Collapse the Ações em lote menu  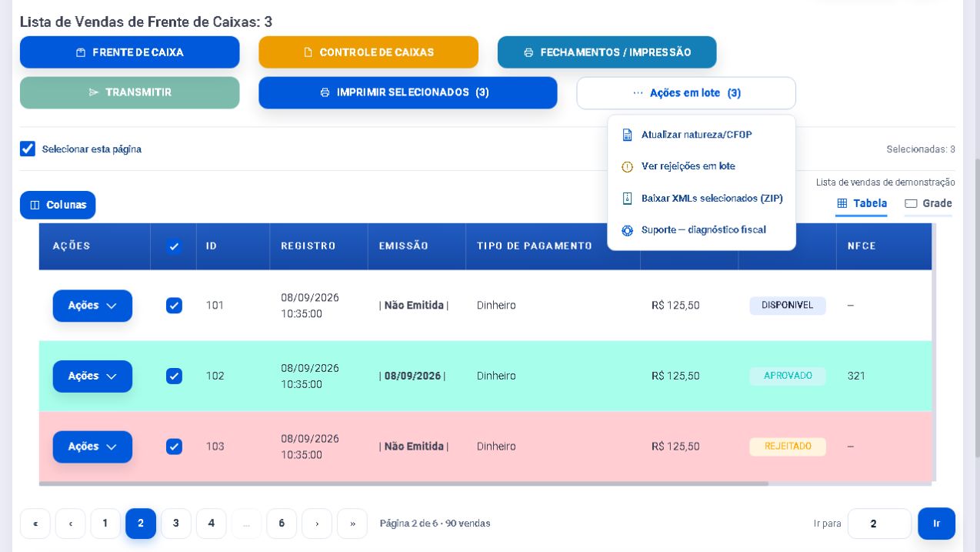(686, 93)
